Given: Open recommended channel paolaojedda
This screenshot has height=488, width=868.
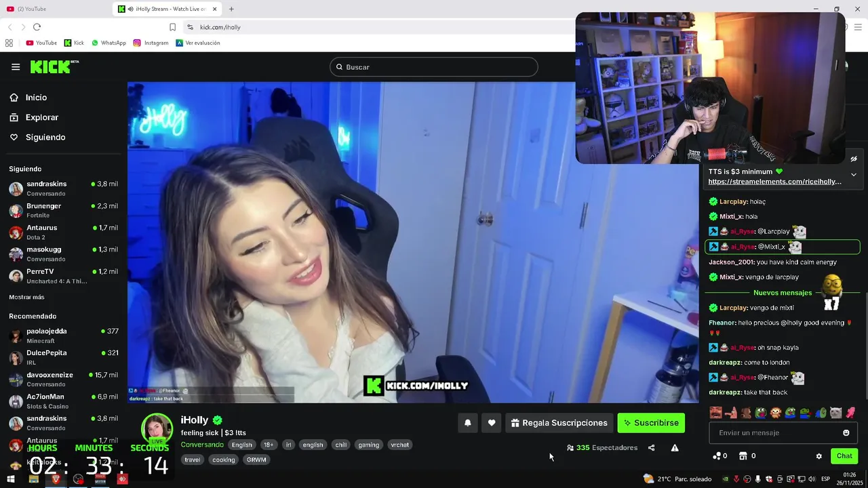Looking at the screenshot, I should 64,335.
